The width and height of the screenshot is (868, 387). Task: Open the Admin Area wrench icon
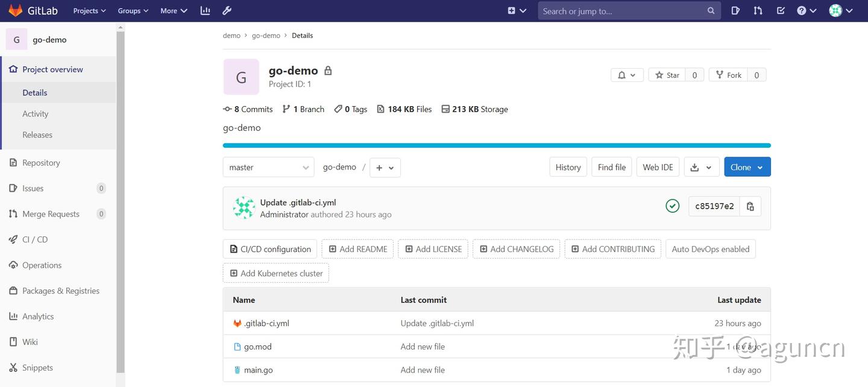pos(226,10)
